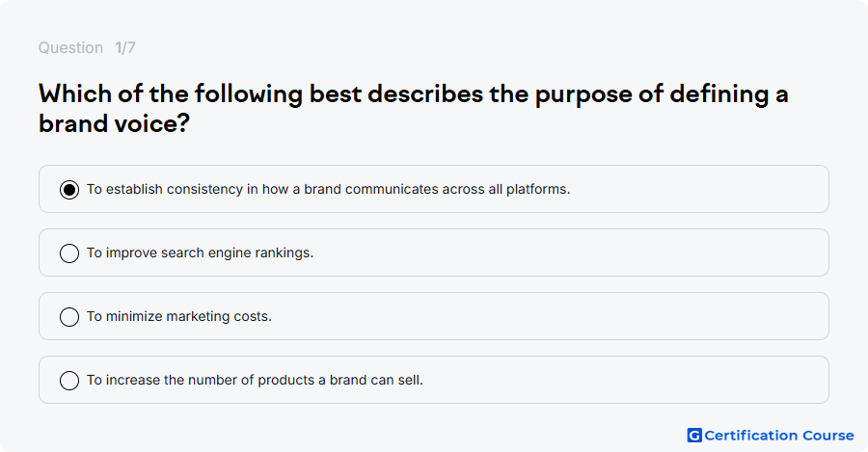Open the Certification Course link

tap(771, 436)
